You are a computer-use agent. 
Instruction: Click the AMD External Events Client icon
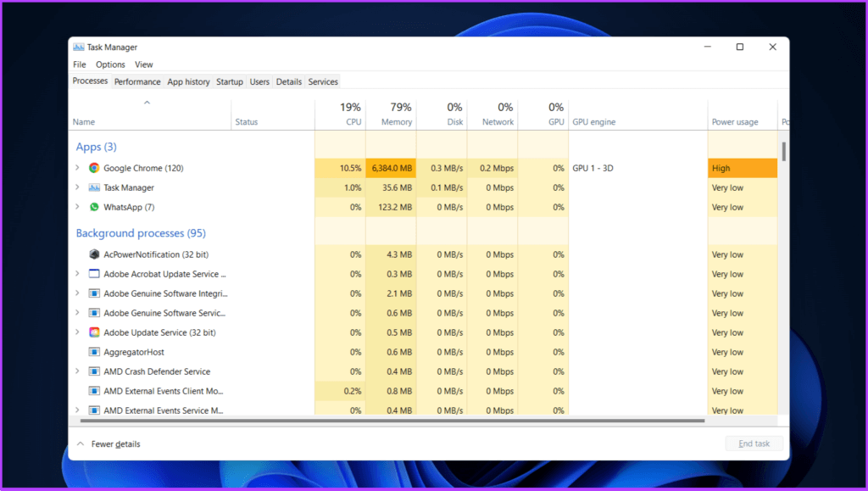tap(94, 391)
